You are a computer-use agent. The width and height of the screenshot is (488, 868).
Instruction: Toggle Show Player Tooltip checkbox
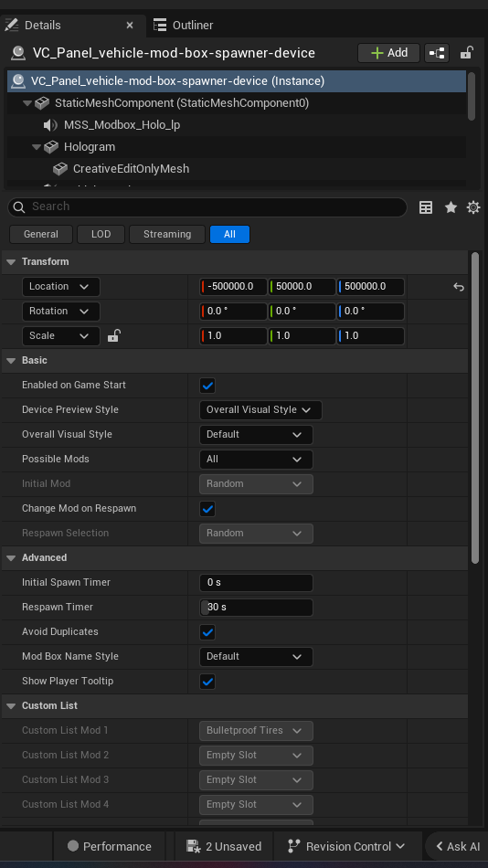[x=207, y=682]
